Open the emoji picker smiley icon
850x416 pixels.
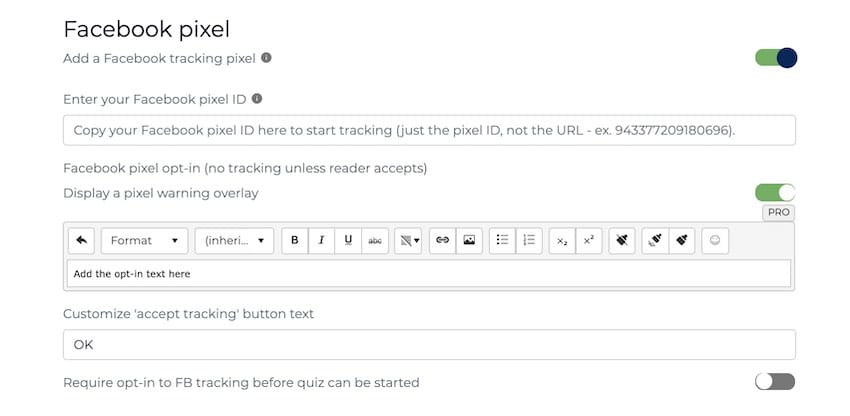[715, 240]
